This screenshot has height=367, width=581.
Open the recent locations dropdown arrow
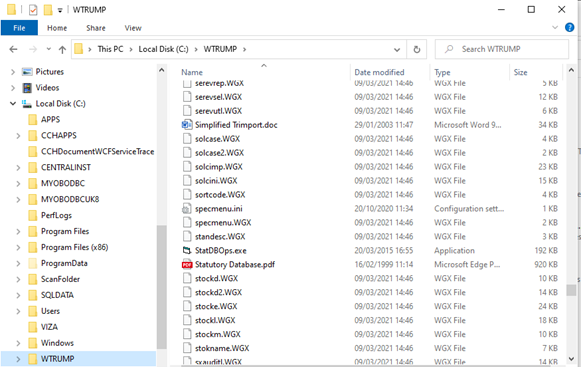pyautogui.click(x=49, y=49)
